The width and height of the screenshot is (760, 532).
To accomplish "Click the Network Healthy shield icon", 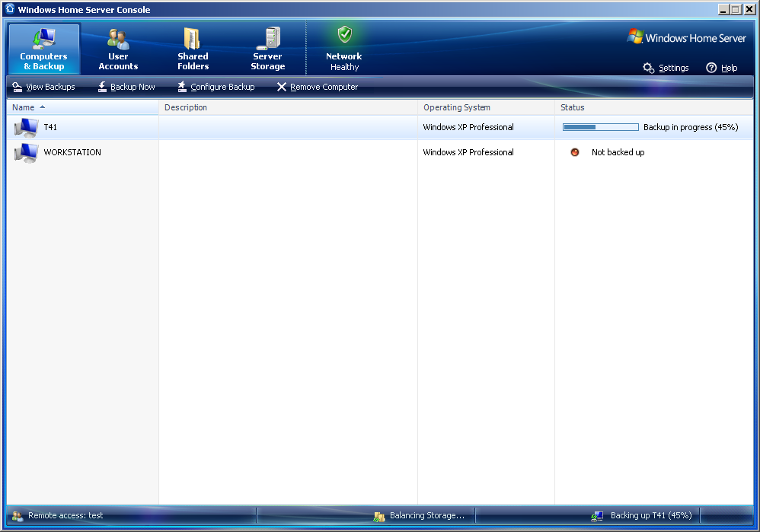I will pyautogui.click(x=345, y=34).
